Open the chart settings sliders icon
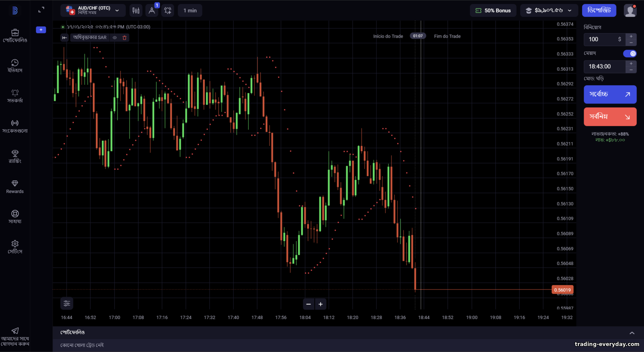644x352 pixels. pyautogui.click(x=67, y=303)
